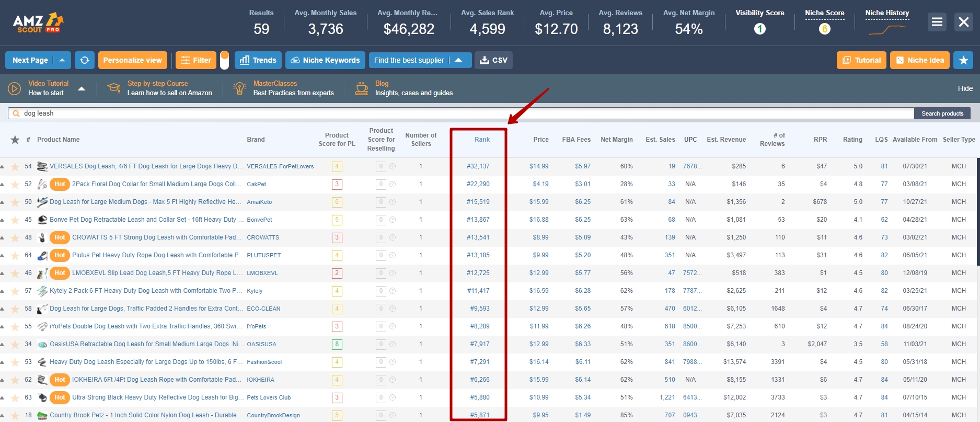Click the help icon in the AmaiKeto row
The width and height of the screenshot is (980, 422).
(x=393, y=202)
